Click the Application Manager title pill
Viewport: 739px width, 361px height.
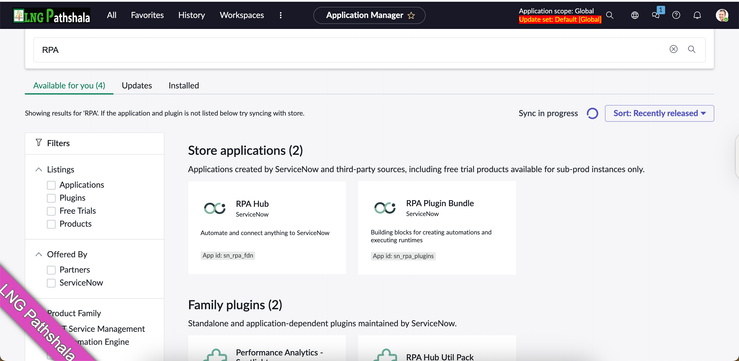click(370, 16)
